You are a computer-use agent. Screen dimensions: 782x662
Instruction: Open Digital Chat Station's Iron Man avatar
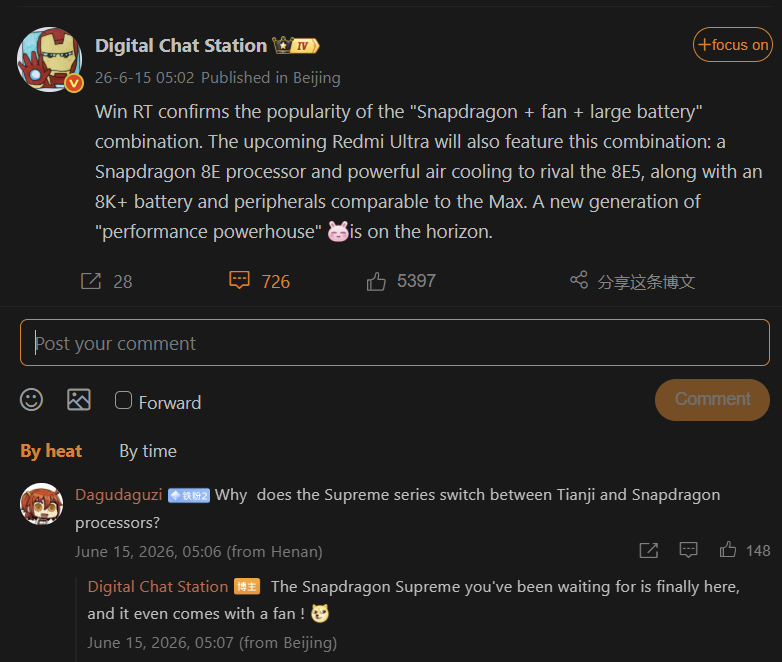point(49,59)
